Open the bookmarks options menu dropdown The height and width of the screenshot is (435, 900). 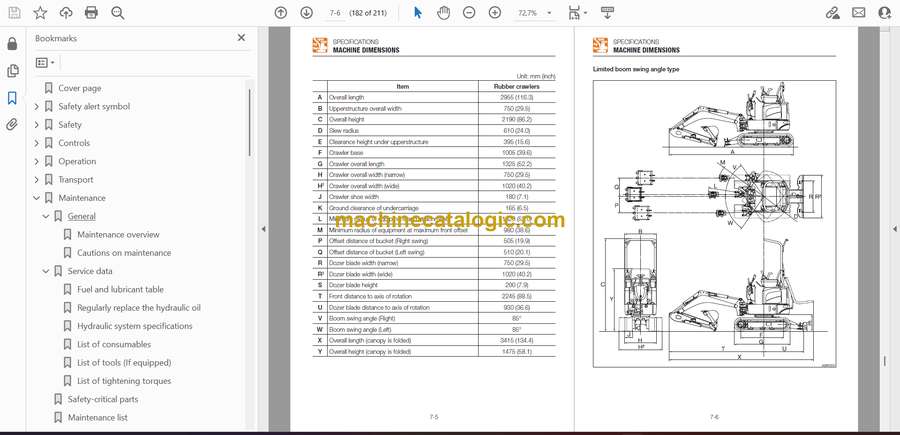(x=45, y=63)
